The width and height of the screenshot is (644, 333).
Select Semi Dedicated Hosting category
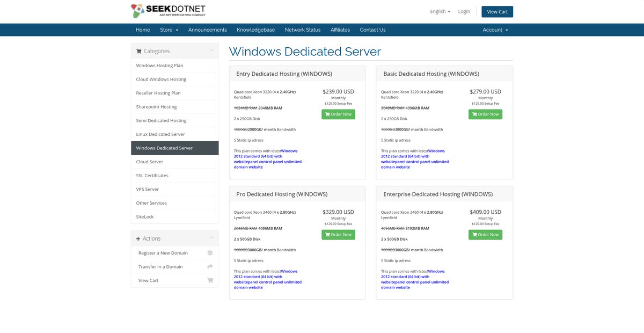coord(175,120)
